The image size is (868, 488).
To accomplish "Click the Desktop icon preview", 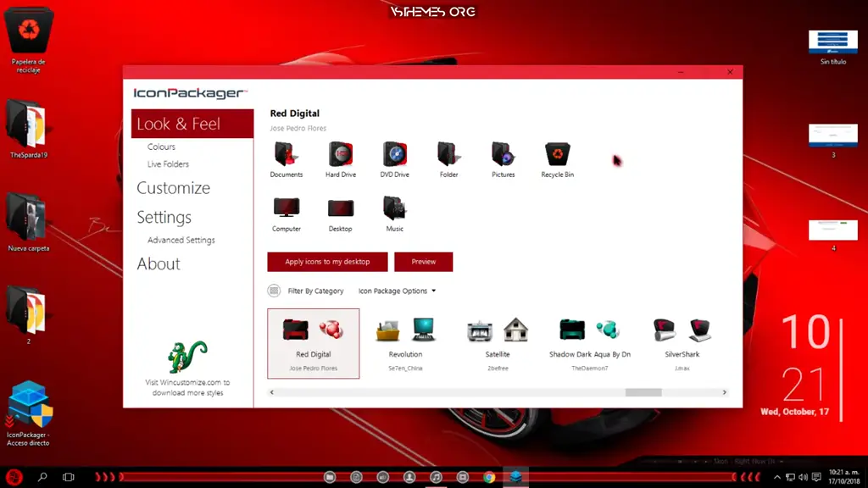I will pyautogui.click(x=340, y=208).
